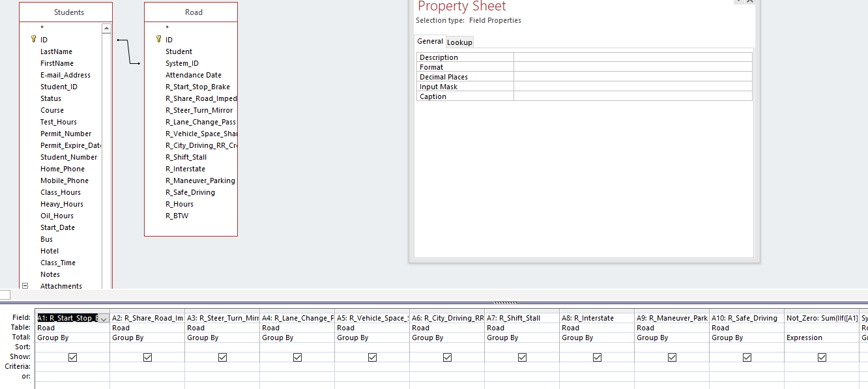Select R_BTW field in Road table
Viewport: 868px width, 389px height.
[177, 216]
